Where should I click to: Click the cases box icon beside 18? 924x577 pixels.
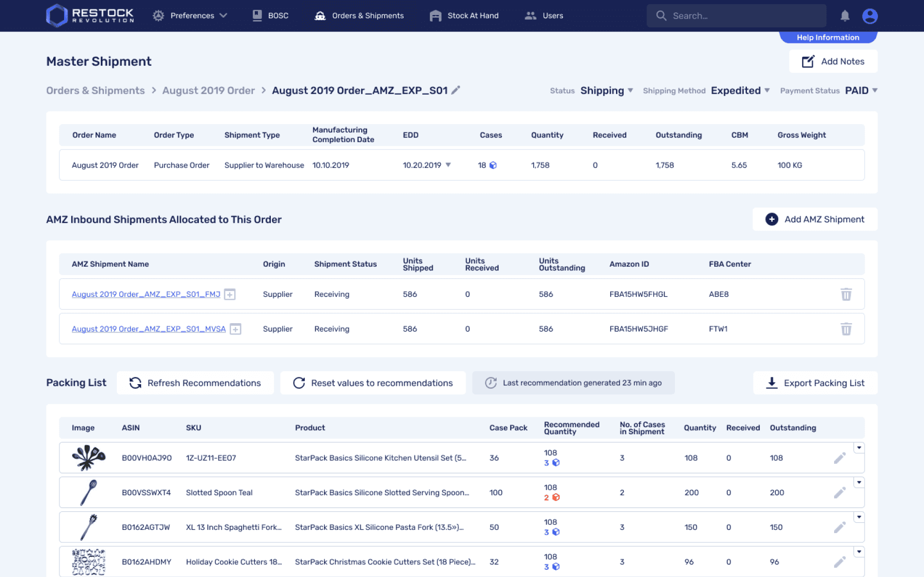(x=493, y=165)
